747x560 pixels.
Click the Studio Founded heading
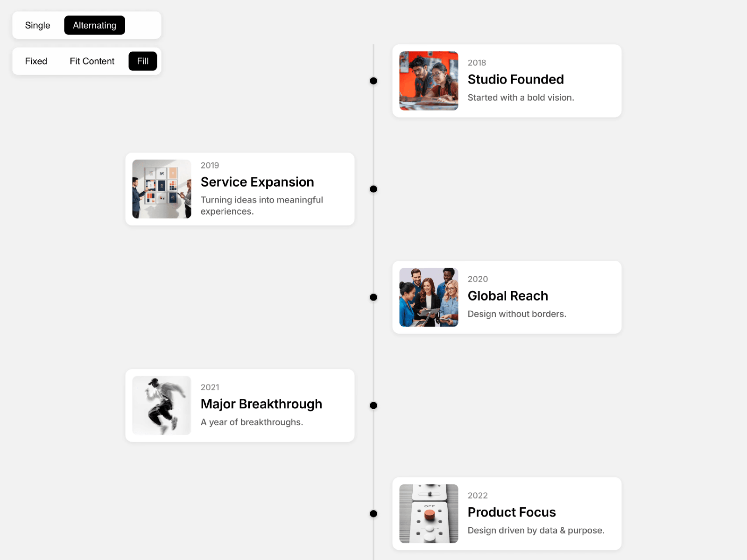(x=515, y=79)
